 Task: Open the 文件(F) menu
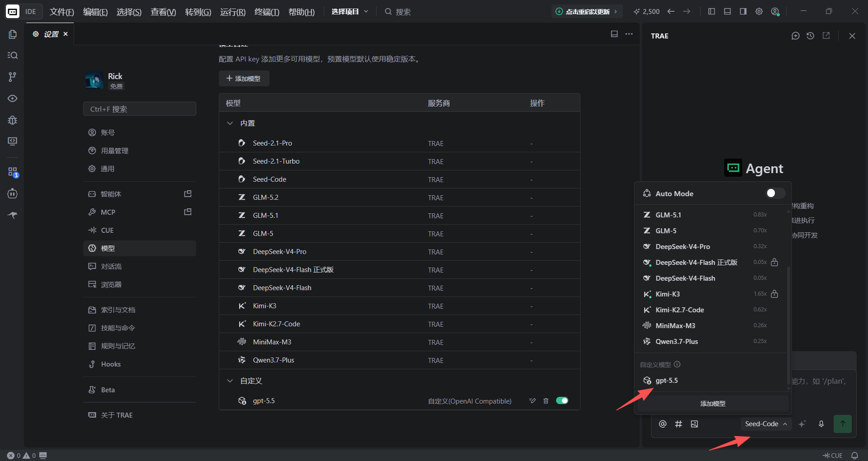coord(62,12)
